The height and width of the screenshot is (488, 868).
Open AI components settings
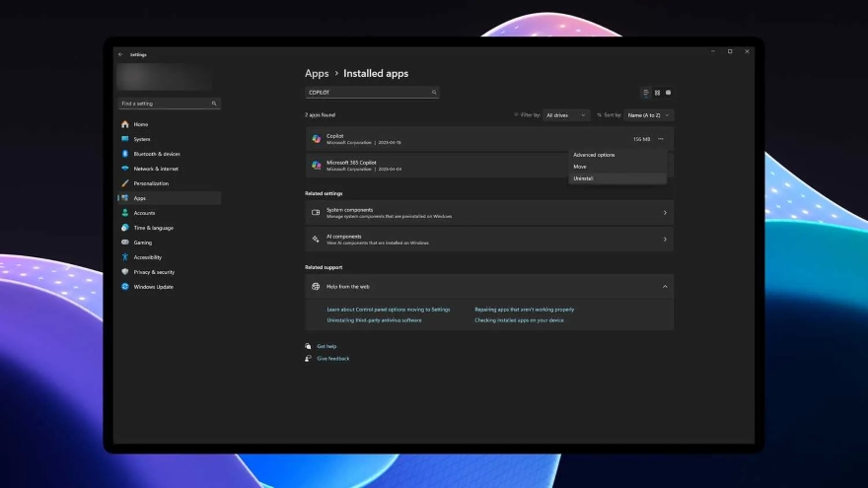(x=488, y=240)
